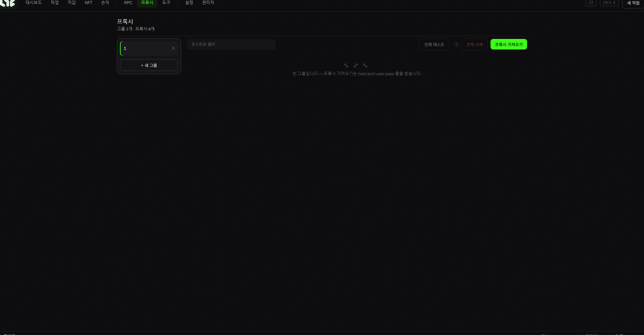This screenshot has height=335, width=644.
Task: Open the Ctrl K command palette button
Action: [609, 3]
